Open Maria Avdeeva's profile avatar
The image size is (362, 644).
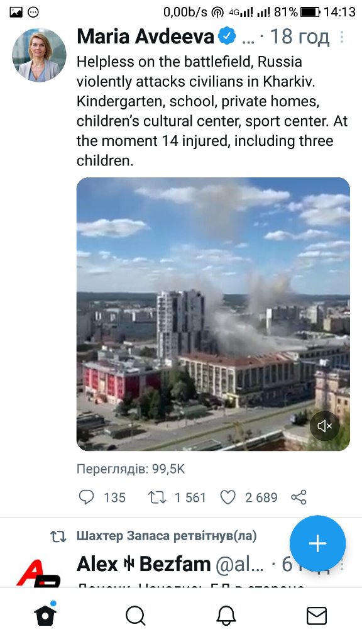tap(39, 55)
